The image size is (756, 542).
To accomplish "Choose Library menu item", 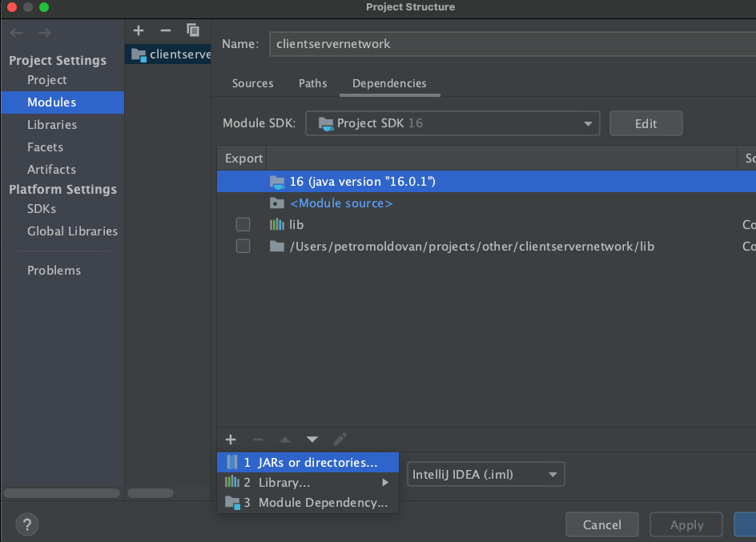I will 308,482.
